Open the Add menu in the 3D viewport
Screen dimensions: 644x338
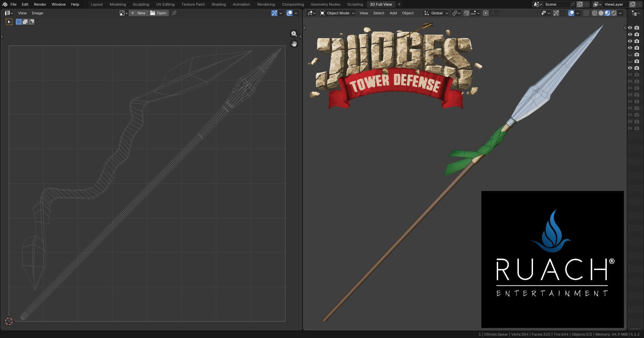393,13
